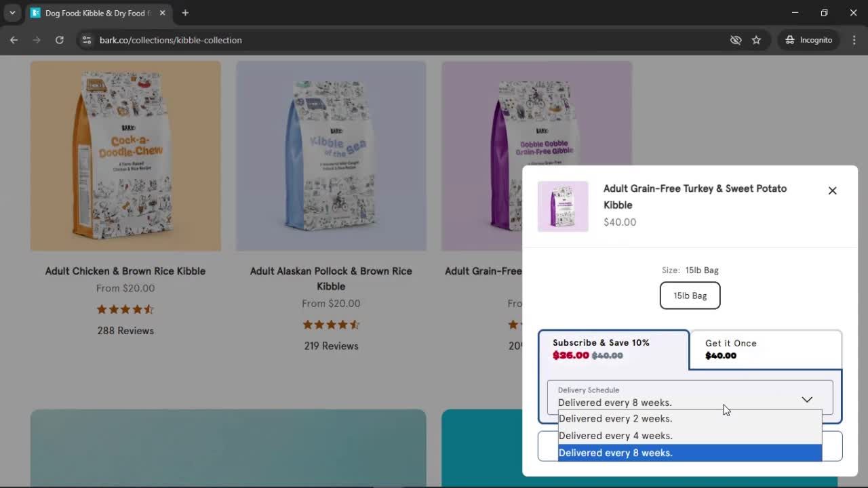Viewport: 868px width, 488px height.
Task: Click the Kibble of the Sea product image
Action: [x=331, y=156]
